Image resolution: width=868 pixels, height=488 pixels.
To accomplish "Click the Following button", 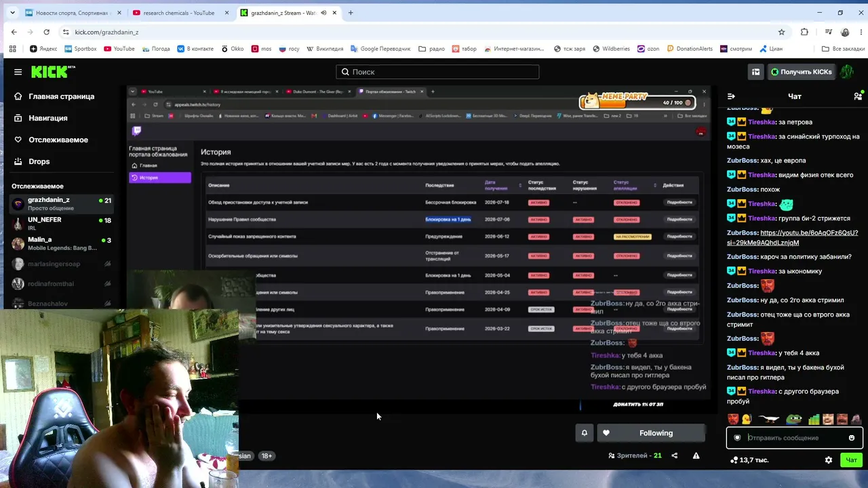I will coord(651,433).
